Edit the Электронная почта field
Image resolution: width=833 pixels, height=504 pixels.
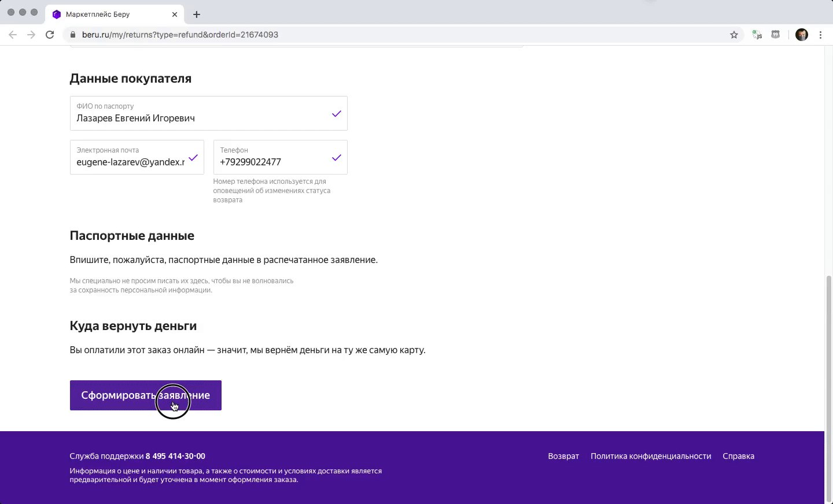[x=137, y=157]
